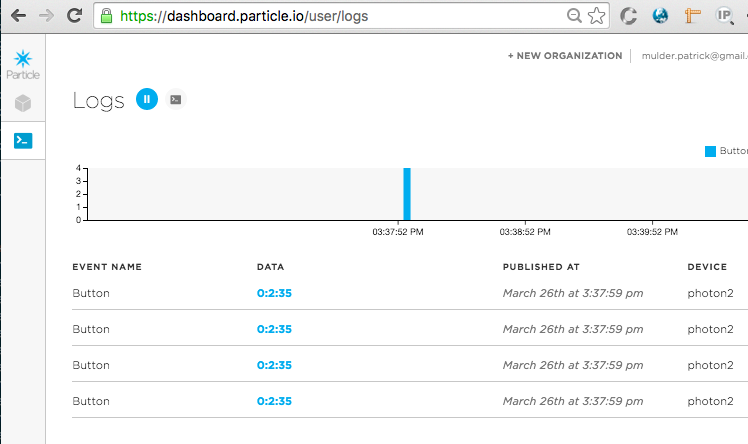
Task: Click the dashboard.particle.io address bar
Action: [330, 16]
